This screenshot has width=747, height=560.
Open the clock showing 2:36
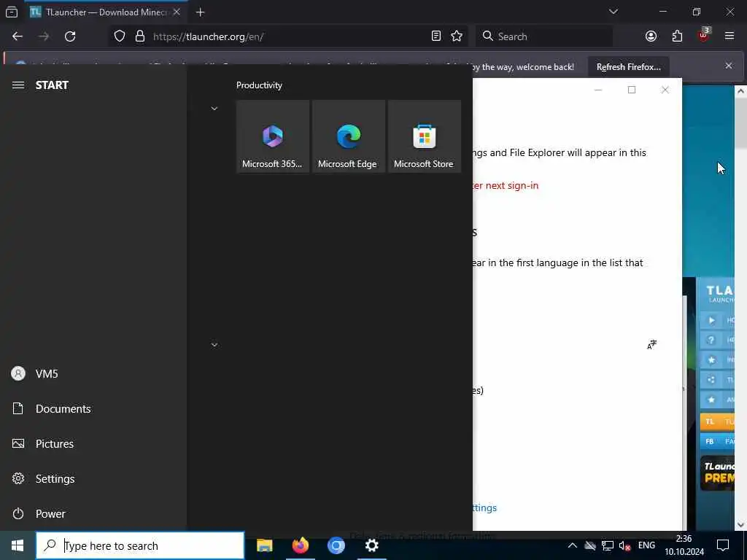684,545
